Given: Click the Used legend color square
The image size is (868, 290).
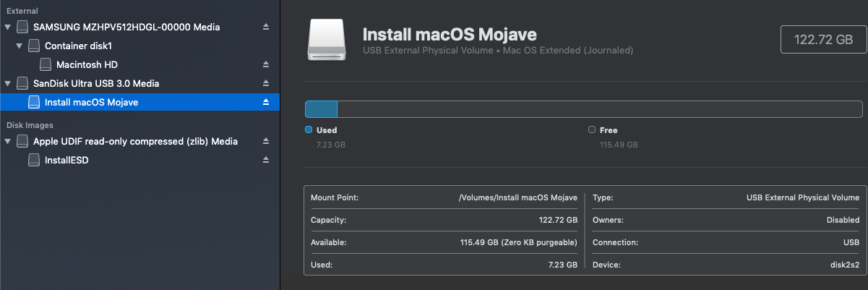Looking at the screenshot, I should (x=309, y=130).
